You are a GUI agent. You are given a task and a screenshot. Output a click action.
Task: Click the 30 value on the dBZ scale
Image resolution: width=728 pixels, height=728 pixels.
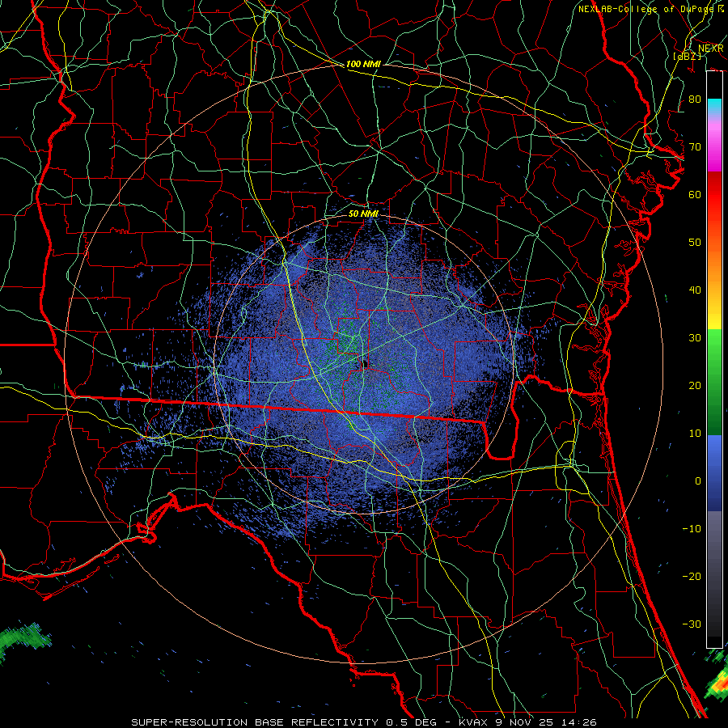[695, 337]
